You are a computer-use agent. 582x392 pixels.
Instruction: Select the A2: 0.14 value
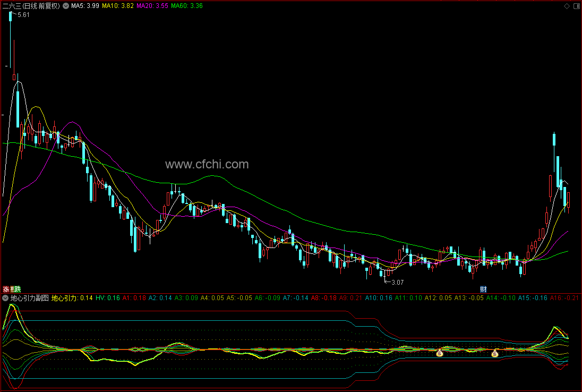pyautogui.click(x=160, y=298)
